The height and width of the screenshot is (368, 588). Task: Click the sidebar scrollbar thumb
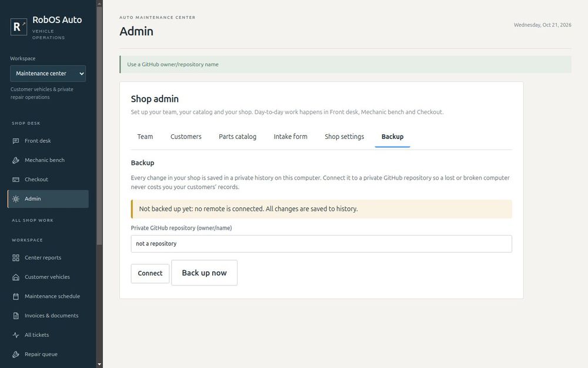click(99, 126)
